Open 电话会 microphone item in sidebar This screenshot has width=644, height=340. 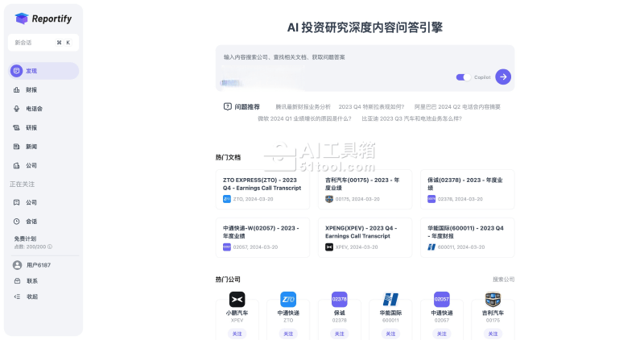coord(34,109)
